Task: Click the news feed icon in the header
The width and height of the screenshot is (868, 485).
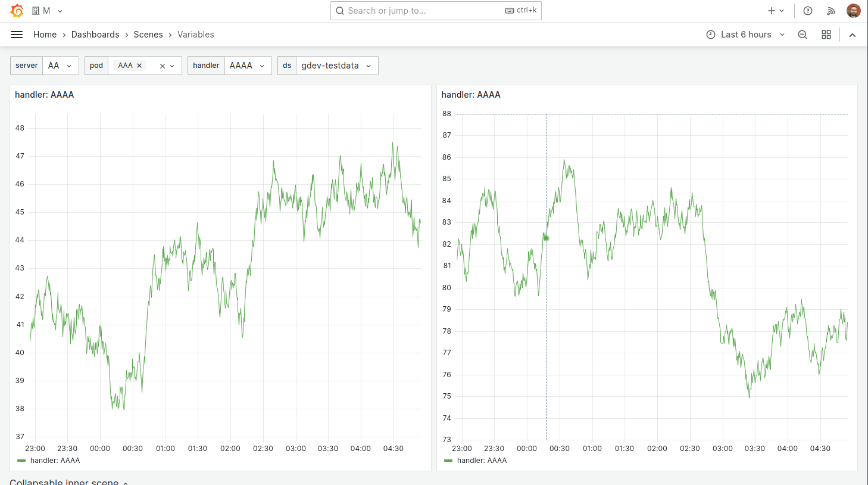Action: (x=831, y=10)
